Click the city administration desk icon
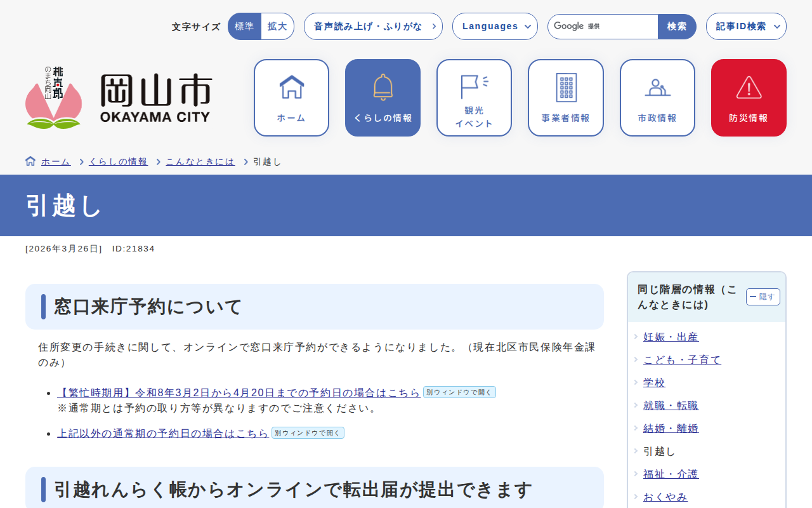 (x=657, y=88)
